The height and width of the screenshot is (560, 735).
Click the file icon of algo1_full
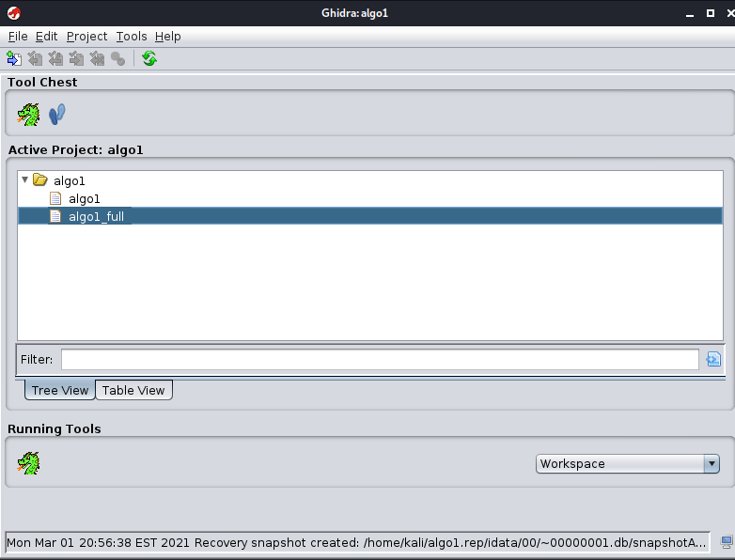55,216
